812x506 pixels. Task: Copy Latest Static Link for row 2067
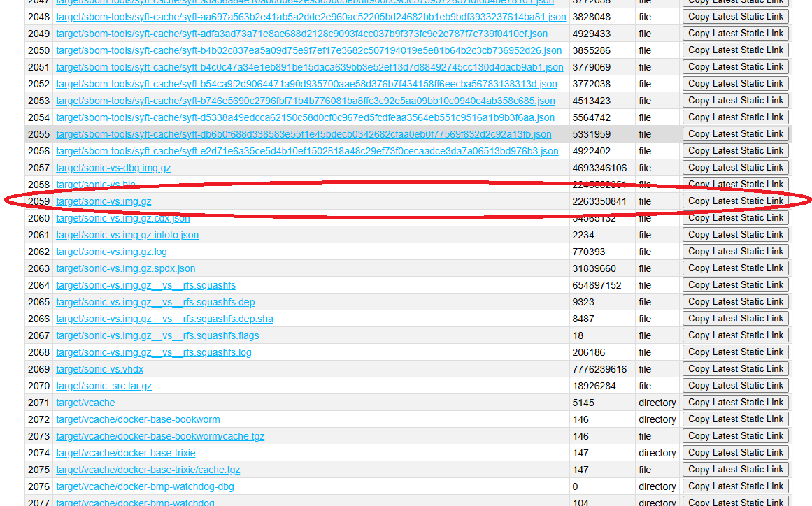pos(735,335)
